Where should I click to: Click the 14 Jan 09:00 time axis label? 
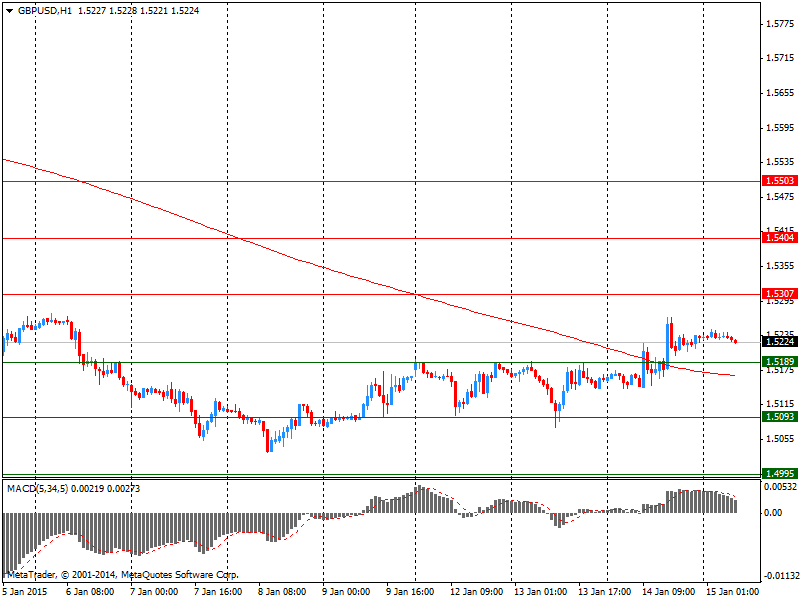pos(668,592)
